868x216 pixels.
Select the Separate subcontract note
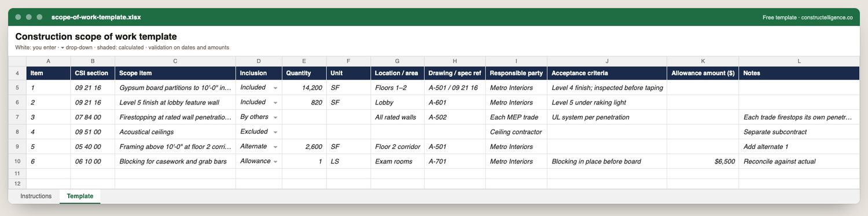click(799, 132)
